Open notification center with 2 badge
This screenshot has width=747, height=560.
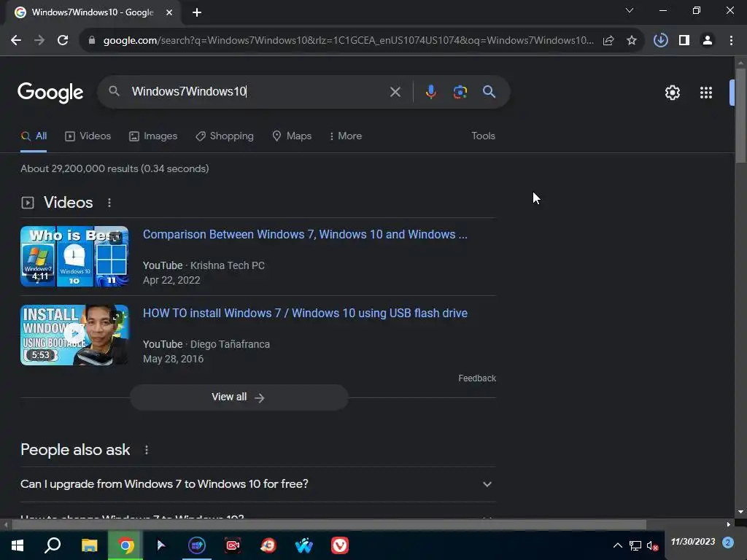[x=727, y=542]
